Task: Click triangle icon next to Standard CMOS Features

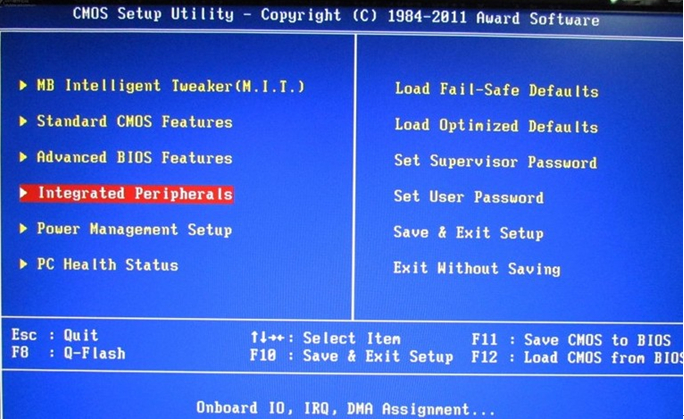Action: click(x=23, y=121)
